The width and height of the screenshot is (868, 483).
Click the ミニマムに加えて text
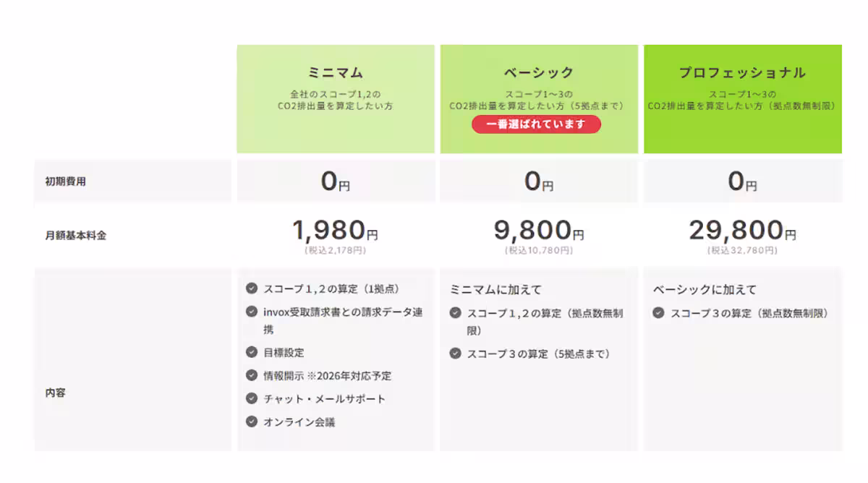pos(495,289)
